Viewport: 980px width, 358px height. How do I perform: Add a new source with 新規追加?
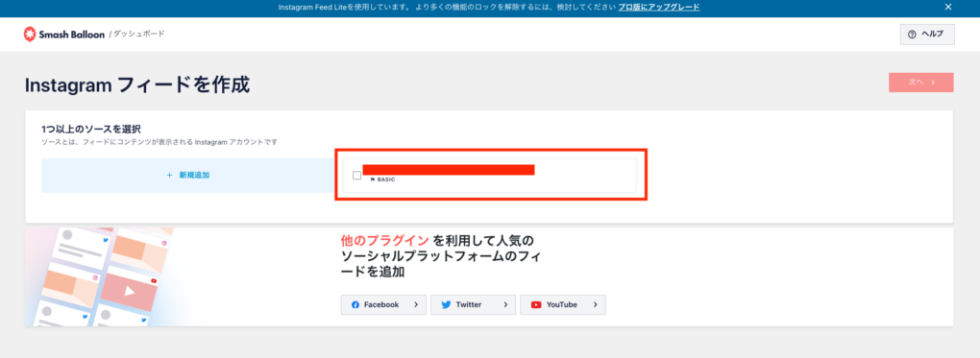[188, 176]
